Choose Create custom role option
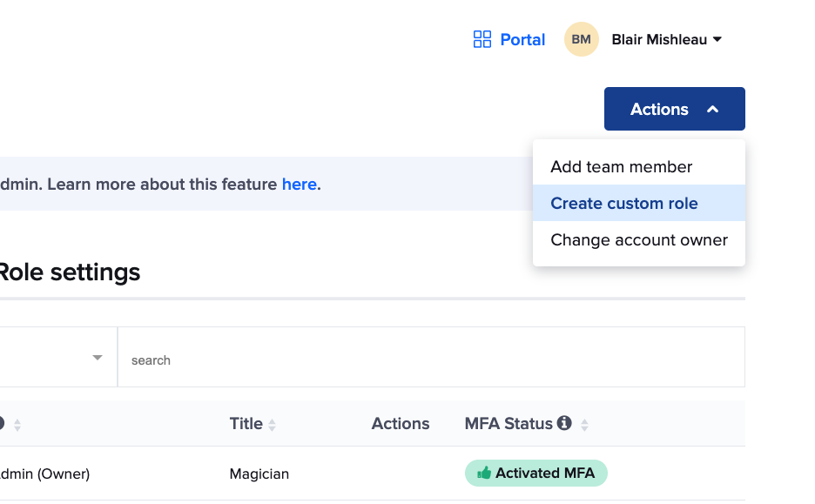 click(639, 203)
